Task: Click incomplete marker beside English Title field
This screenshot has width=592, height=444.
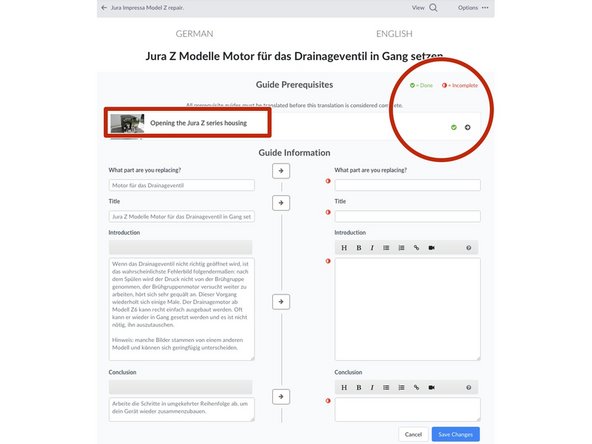Action: tap(328, 213)
